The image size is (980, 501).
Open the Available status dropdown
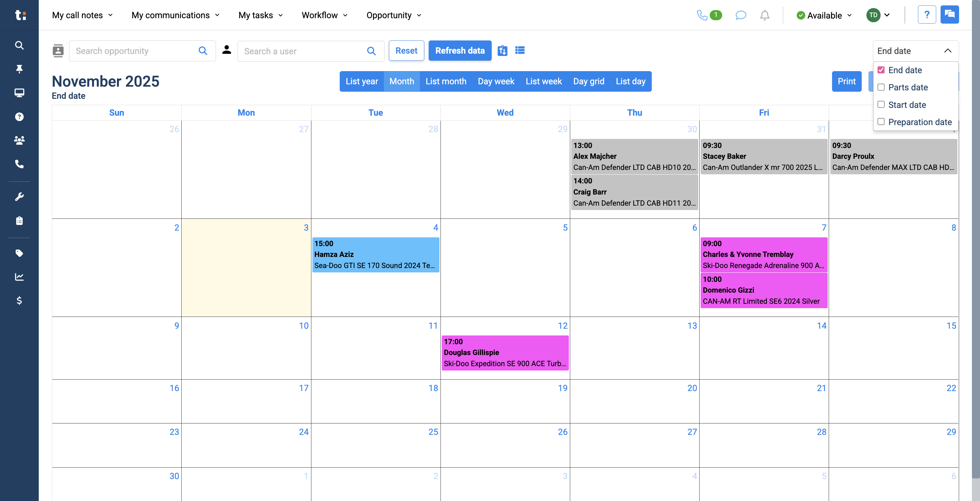coord(824,15)
